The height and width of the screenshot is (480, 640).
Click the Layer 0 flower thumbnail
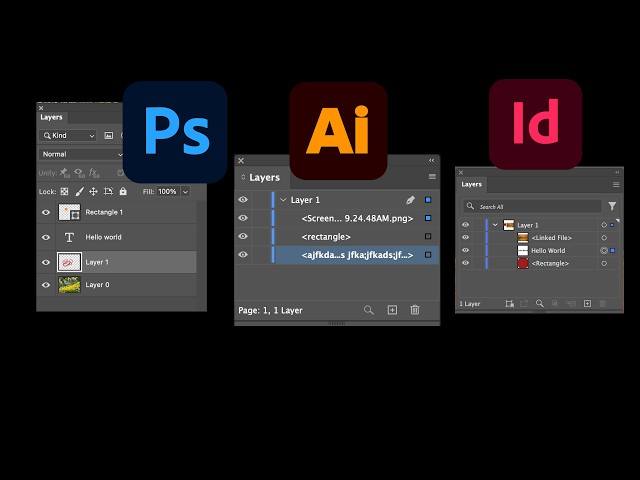69,285
